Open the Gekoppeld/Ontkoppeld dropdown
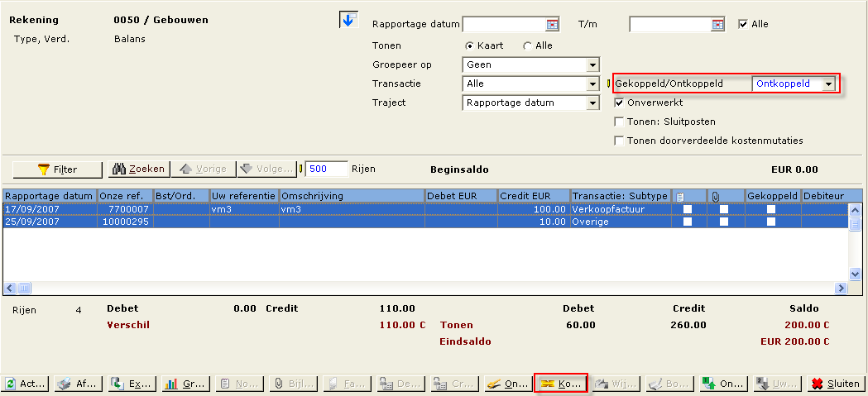868x396 pixels. (x=827, y=84)
